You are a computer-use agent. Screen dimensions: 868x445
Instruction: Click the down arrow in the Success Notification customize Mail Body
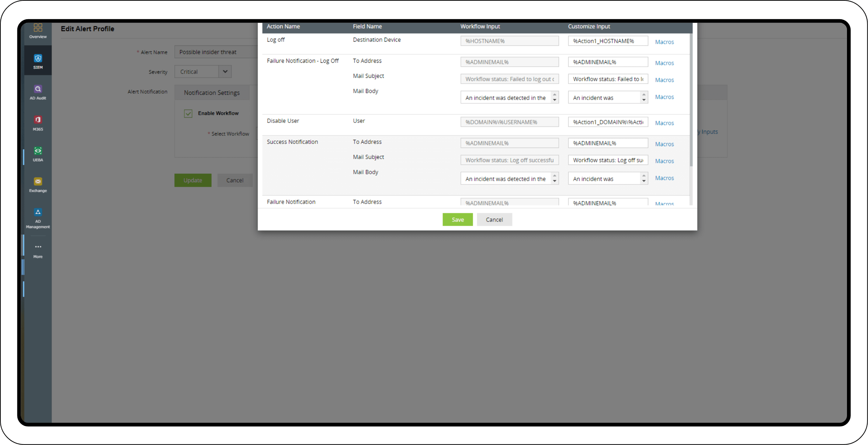pos(644,181)
